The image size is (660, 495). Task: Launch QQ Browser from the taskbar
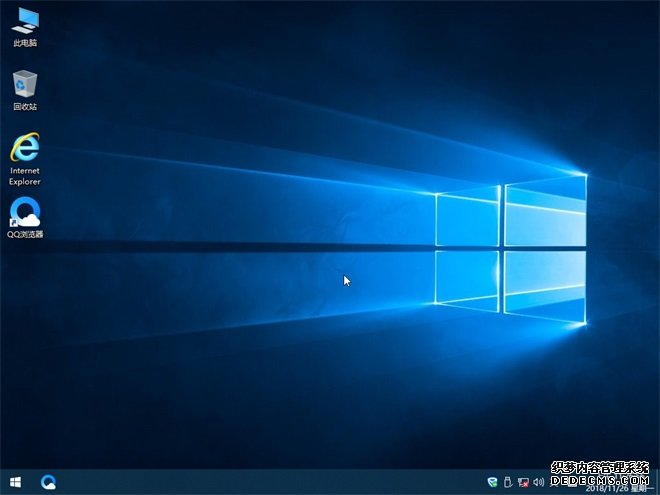[48, 482]
